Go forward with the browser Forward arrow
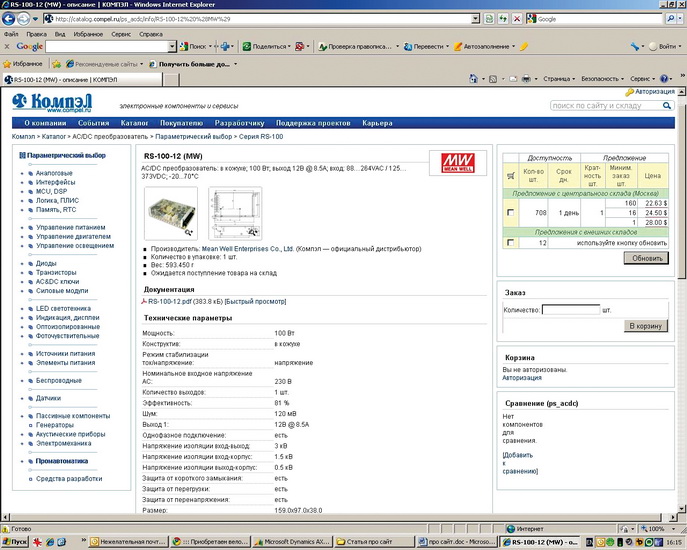The height and width of the screenshot is (550, 687). (x=24, y=19)
